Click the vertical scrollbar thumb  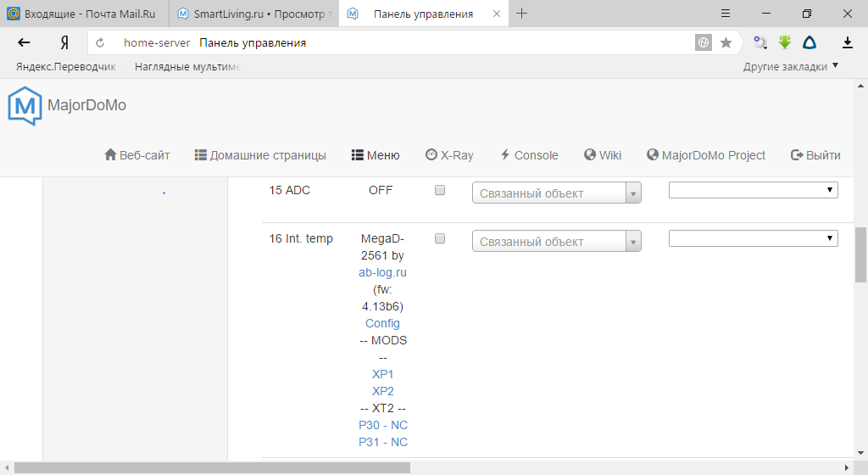[861, 254]
